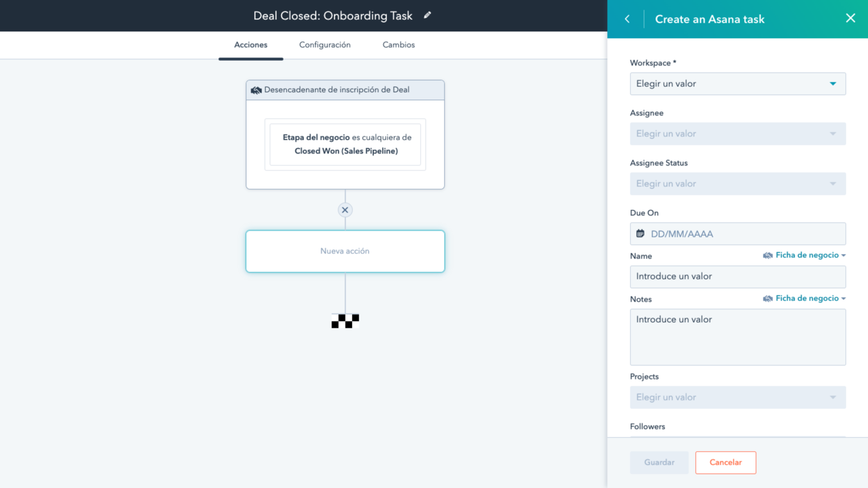Click the Name input field
The width and height of the screenshot is (868, 488).
pos(737,277)
